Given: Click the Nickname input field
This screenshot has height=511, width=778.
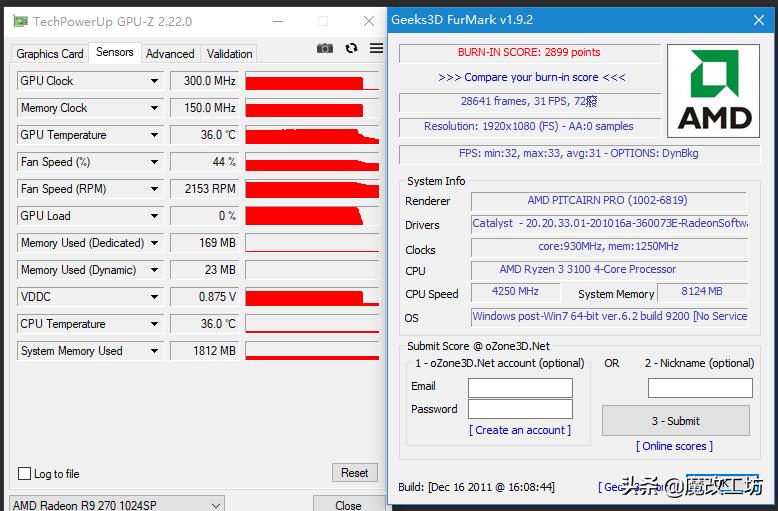Looking at the screenshot, I should click(x=700, y=387).
